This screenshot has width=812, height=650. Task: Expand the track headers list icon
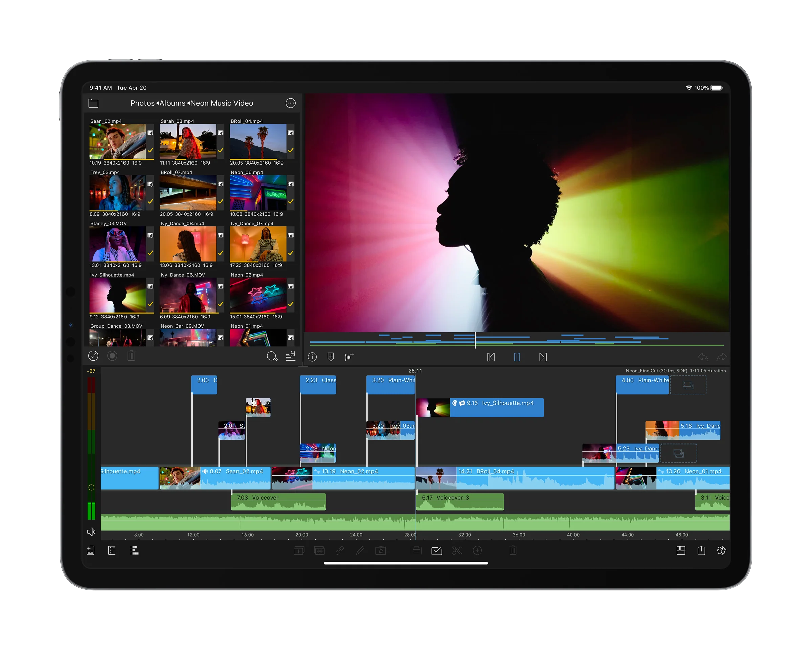click(112, 550)
